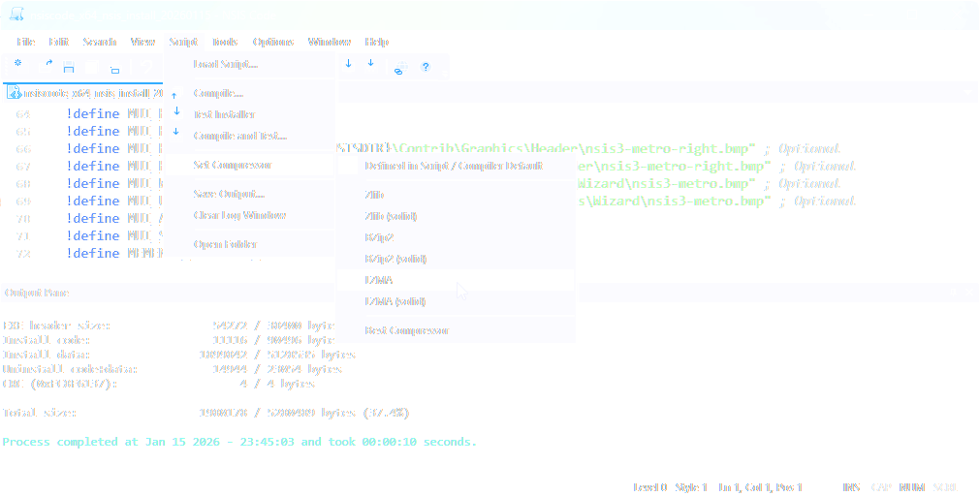
Task: Select the LZMA (solid) compressor option
Action: point(456,301)
